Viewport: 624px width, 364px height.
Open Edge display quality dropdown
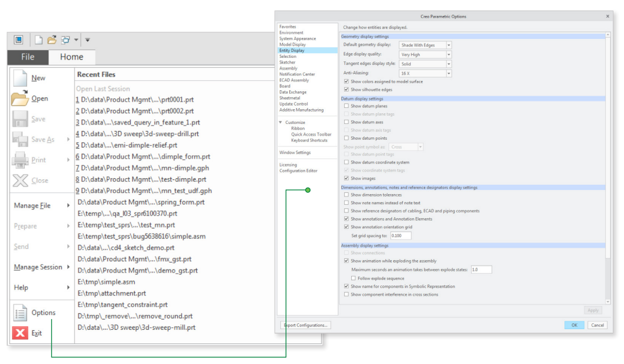[449, 54]
